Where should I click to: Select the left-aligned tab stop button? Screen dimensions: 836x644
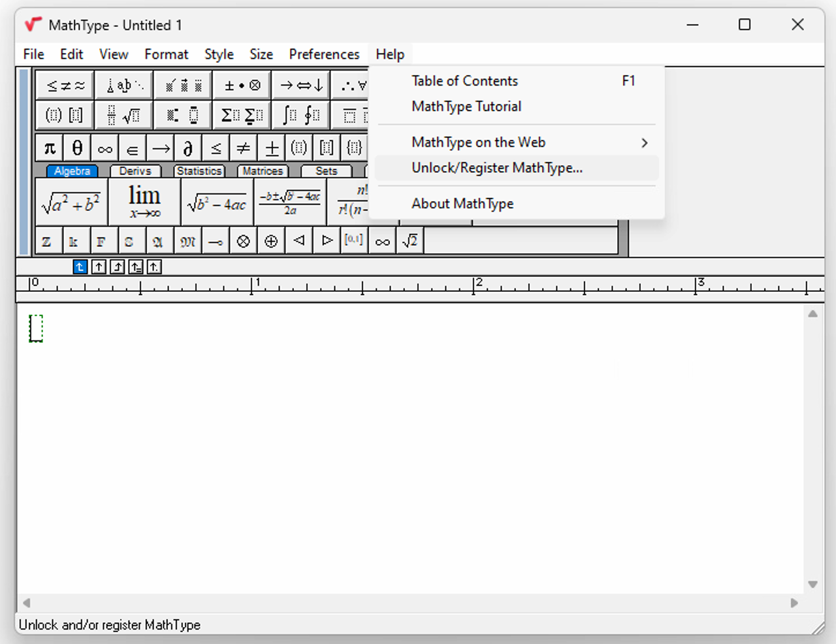(x=80, y=266)
